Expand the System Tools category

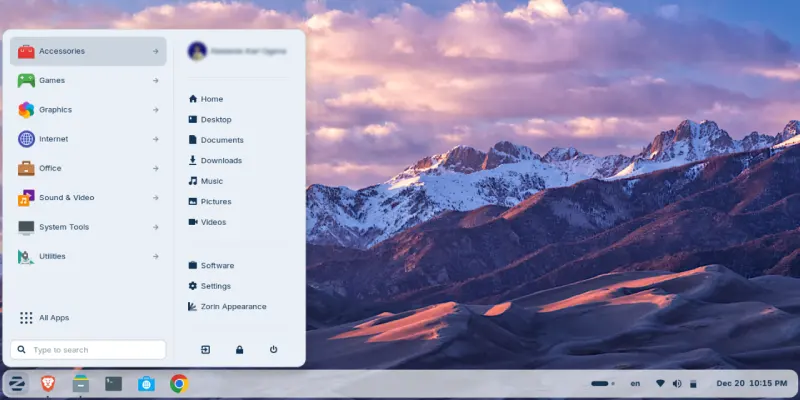point(88,227)
